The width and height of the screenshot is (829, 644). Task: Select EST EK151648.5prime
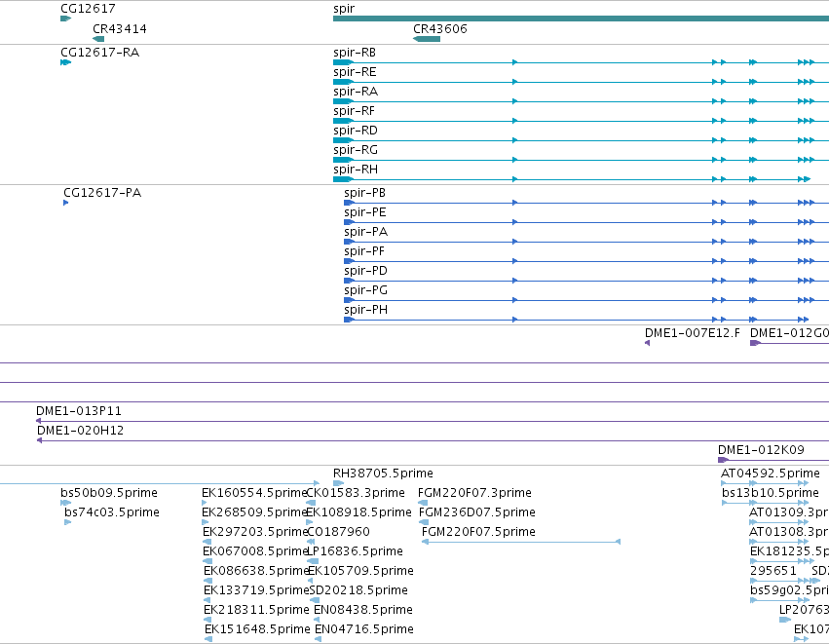point(257,629)
